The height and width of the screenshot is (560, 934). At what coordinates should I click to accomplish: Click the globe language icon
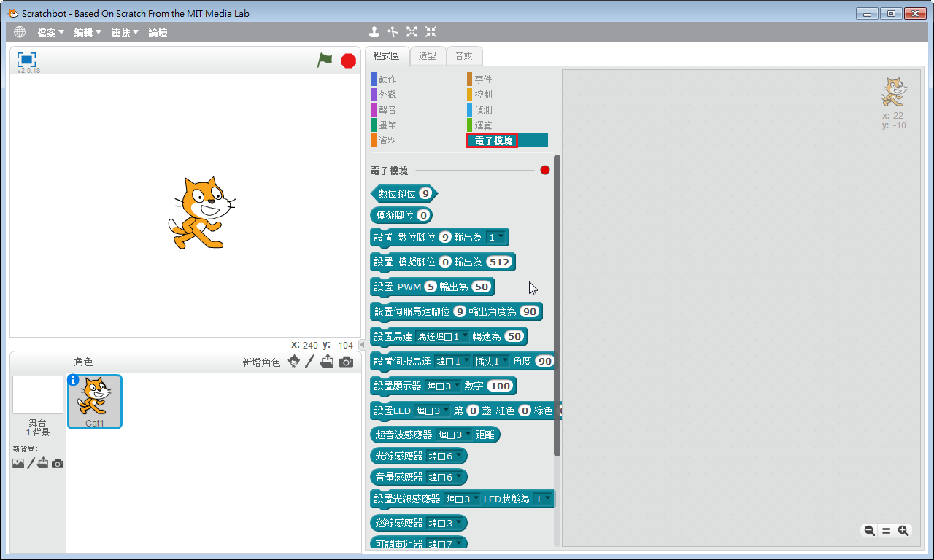pyautogui.click(x=20, y=32)
